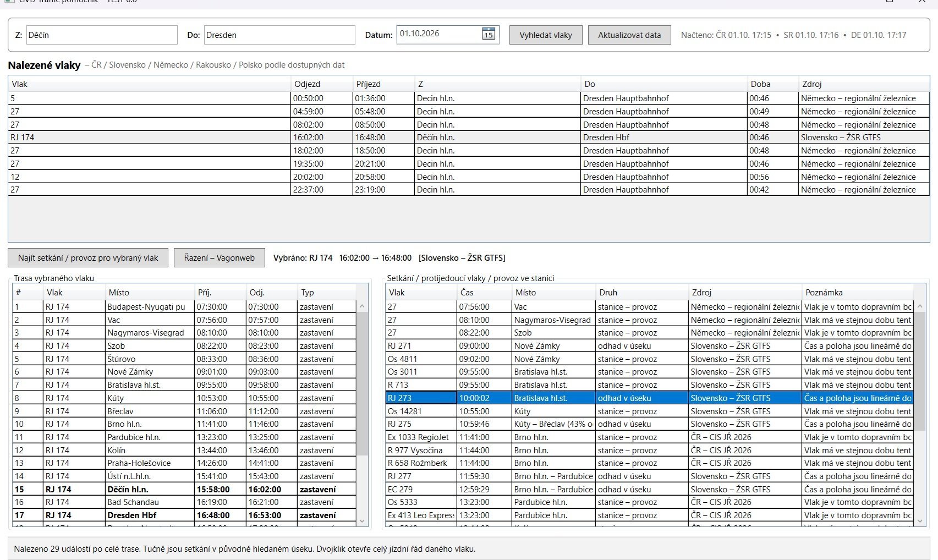Screen dimensions: 938x560
Task: Select train 27 departing at 04:59:00
Action: pyautogui.click(x=469, y=112)
